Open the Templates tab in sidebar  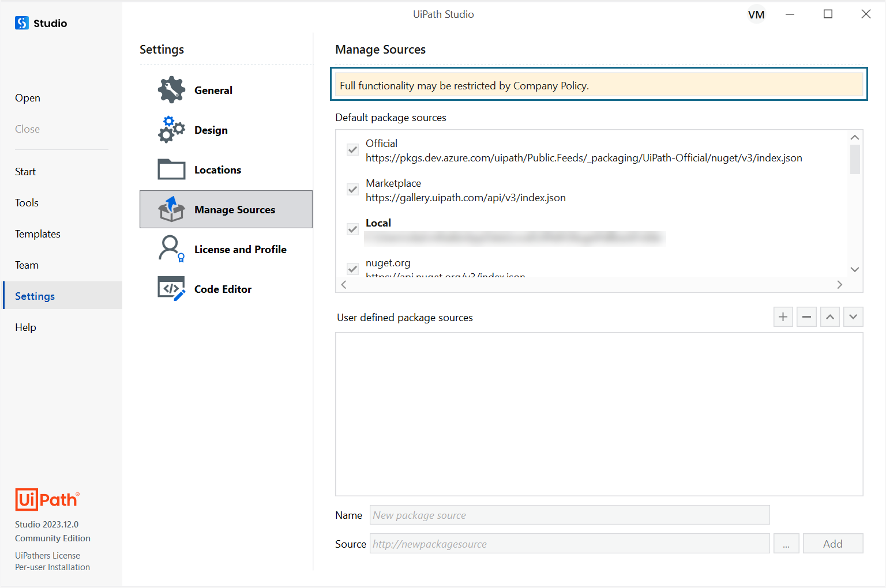coord(37,234)
